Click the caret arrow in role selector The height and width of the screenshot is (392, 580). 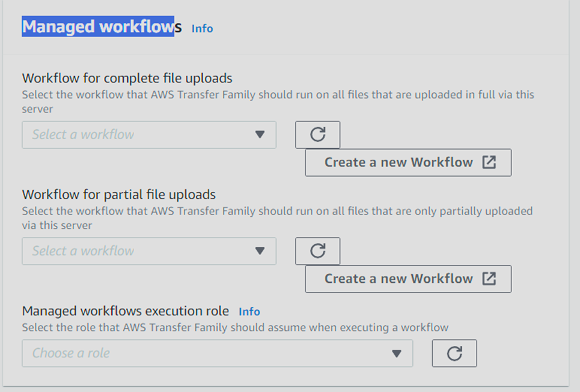tap(397, 354)
